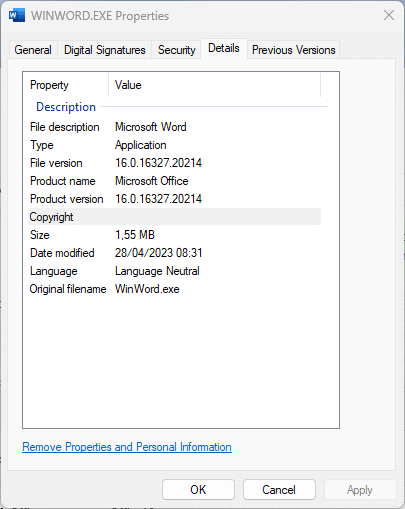Select the Copyright property row

[174, 217]
